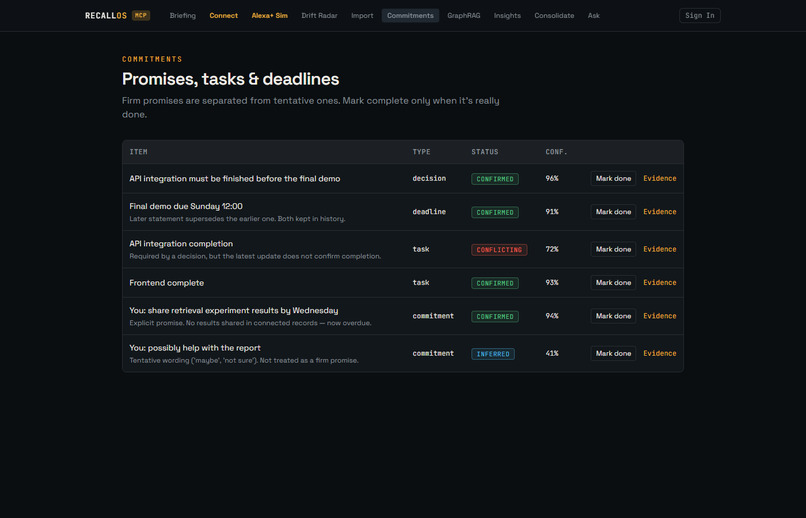Click the 96% confidence value
Image resolution: width=806 pixels, height=518 pixels.
[x=552, y=178]
